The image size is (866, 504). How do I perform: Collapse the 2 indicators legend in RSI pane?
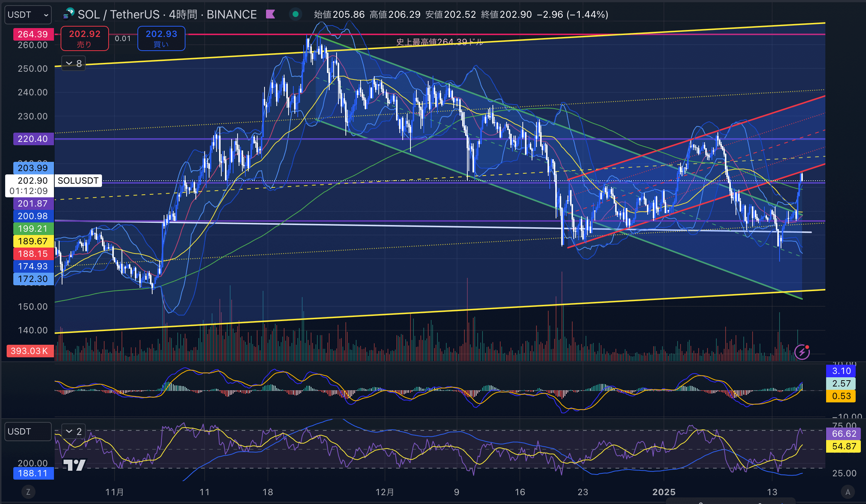(74, 431)
